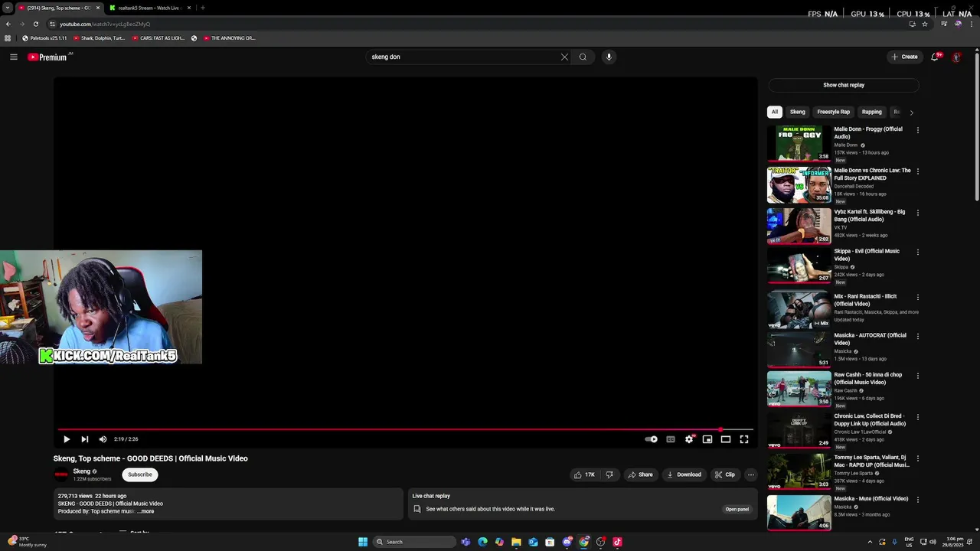Clip the video
980x551 pixels.
[724, 474]
